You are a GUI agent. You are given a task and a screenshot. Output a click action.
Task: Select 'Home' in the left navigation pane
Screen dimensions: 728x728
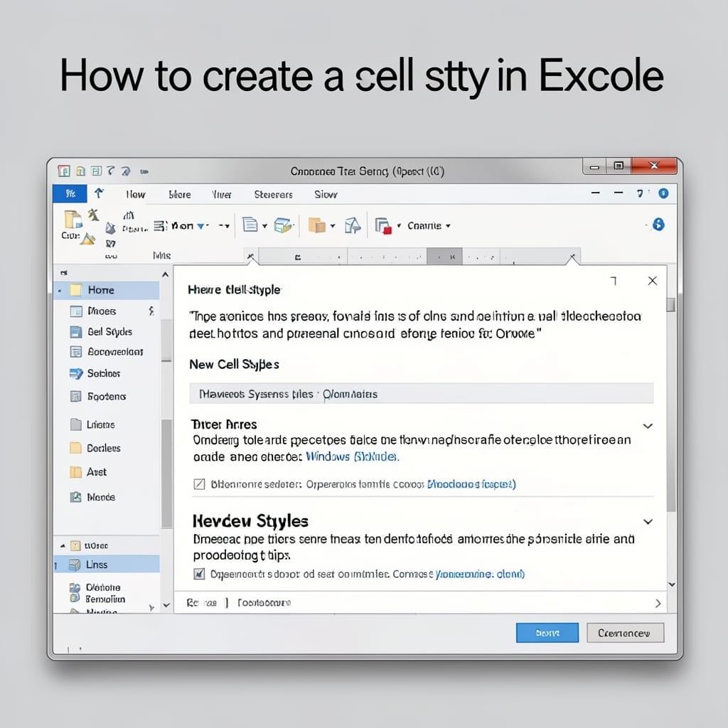tap(107, 290)
